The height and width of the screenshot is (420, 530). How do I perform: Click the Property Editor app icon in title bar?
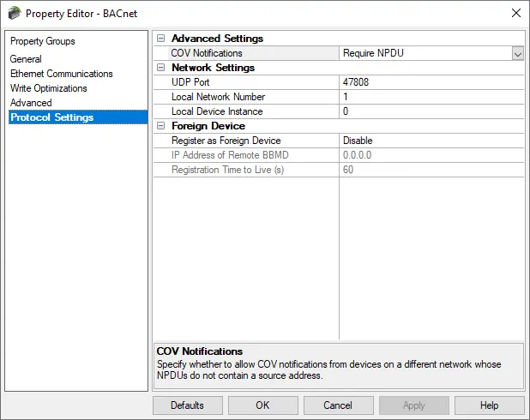pos(15,14)
